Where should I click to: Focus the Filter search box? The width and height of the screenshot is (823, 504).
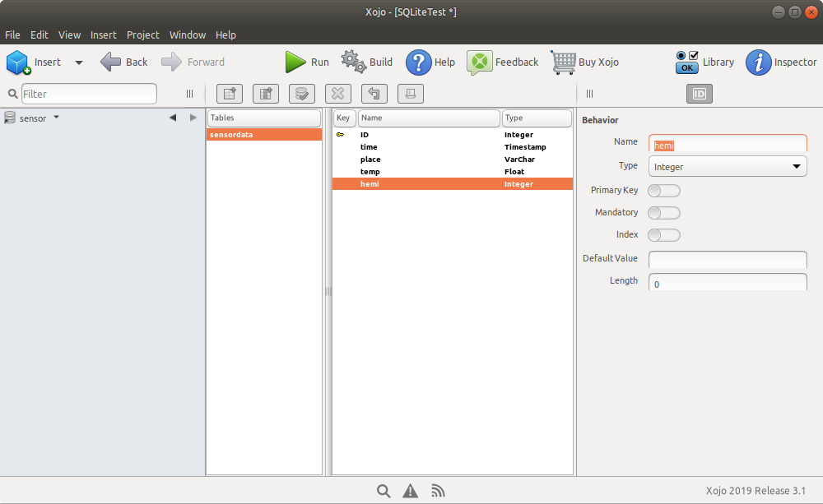(x=89, y=94)
